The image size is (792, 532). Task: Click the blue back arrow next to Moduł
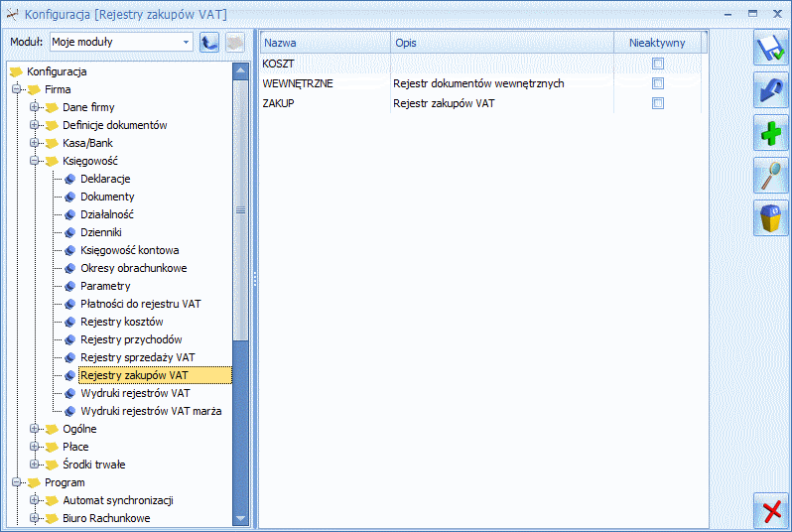pyautogui.click(x=209, y=42)
